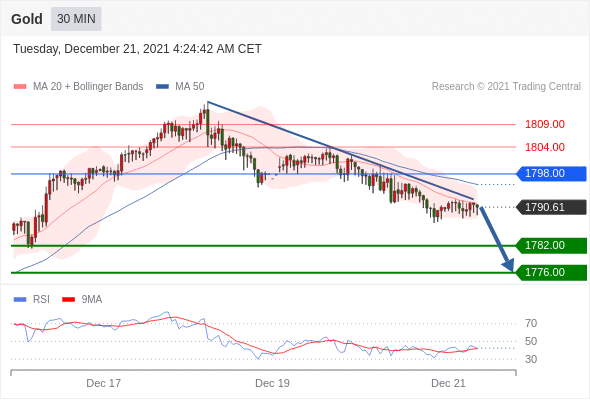Click the Gold instrument title
This screenshot has width=590, height=400.
27,19
